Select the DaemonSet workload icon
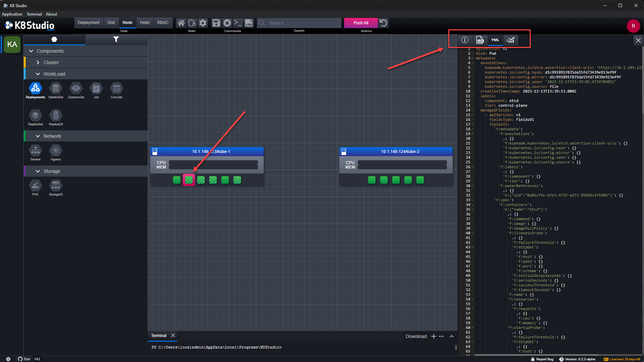 [76, 88]
